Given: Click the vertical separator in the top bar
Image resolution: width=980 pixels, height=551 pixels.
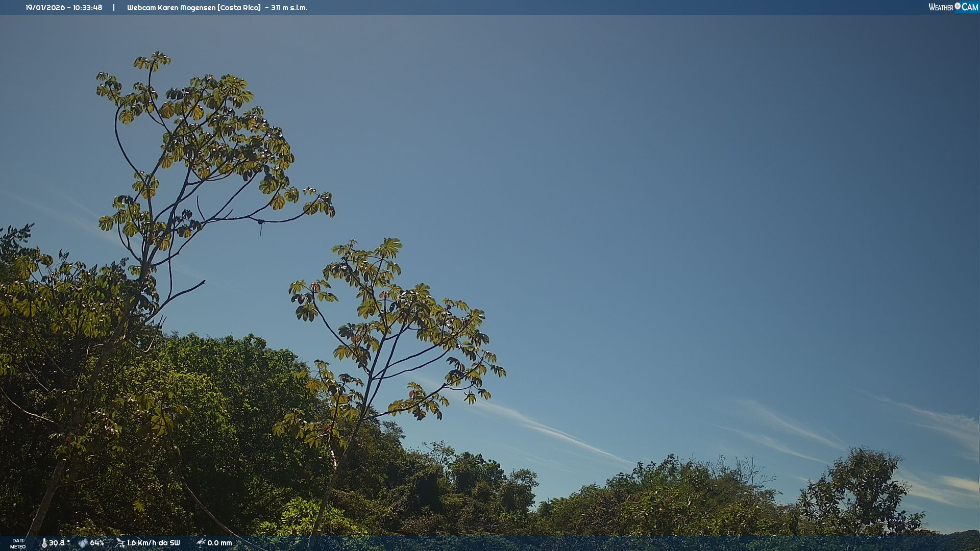Looking at the screenshot, I should (114, 8).
